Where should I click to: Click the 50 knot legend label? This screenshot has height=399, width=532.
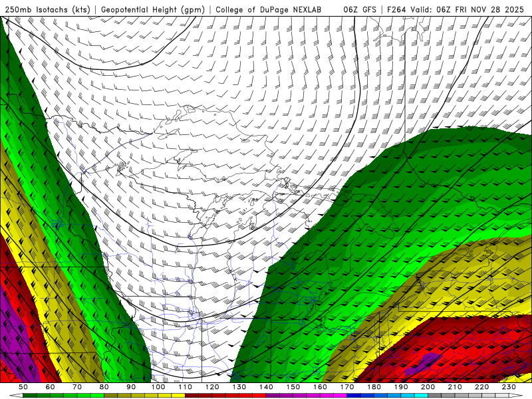click(23, 387)
